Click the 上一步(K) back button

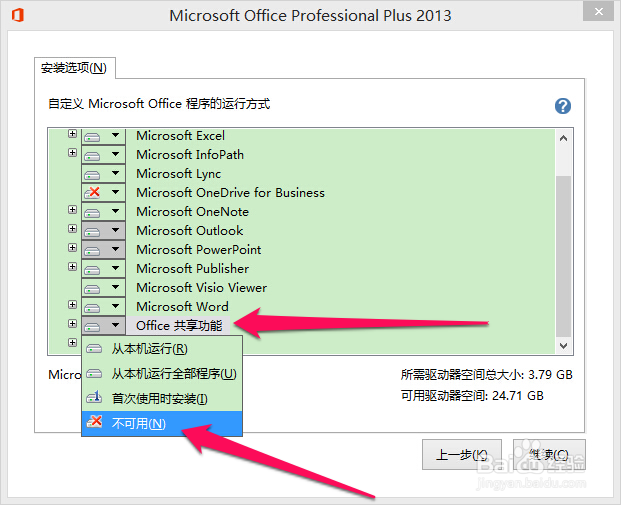tap(462, 454)
